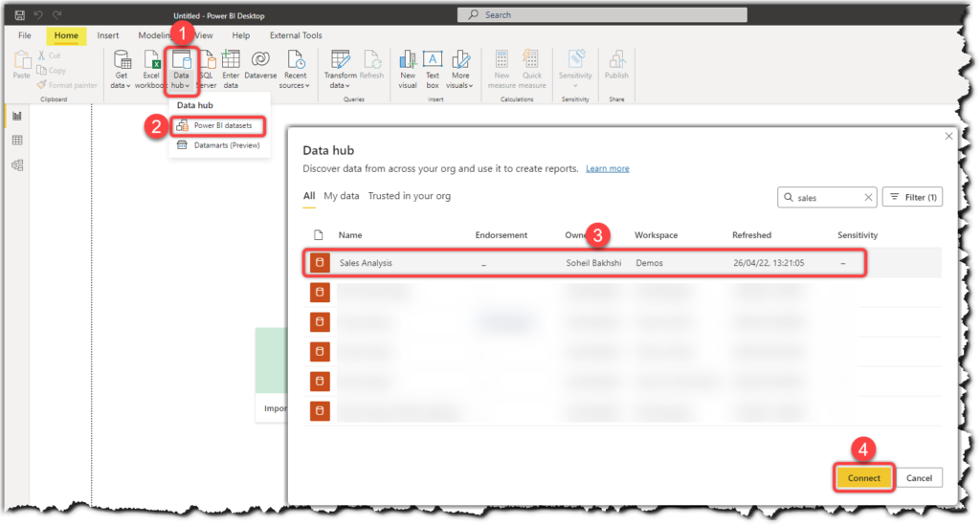
Task: Click the Filter (1) button
Action: (x=912, y=197)
